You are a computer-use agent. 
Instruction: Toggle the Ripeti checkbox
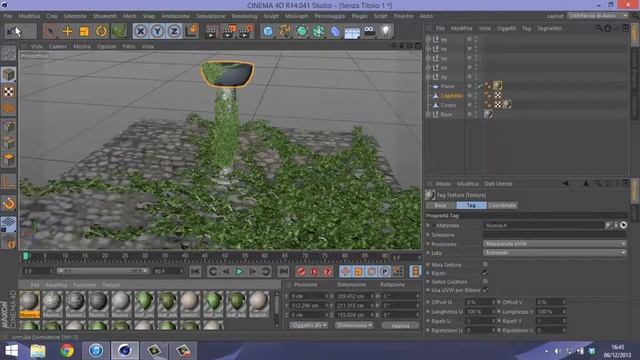tap(485, 273)
